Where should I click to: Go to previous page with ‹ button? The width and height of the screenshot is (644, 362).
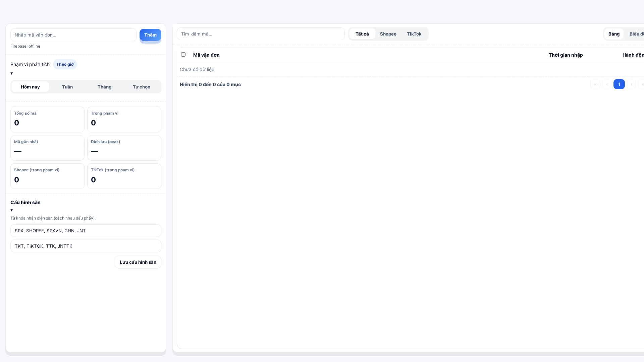[607, 84]
